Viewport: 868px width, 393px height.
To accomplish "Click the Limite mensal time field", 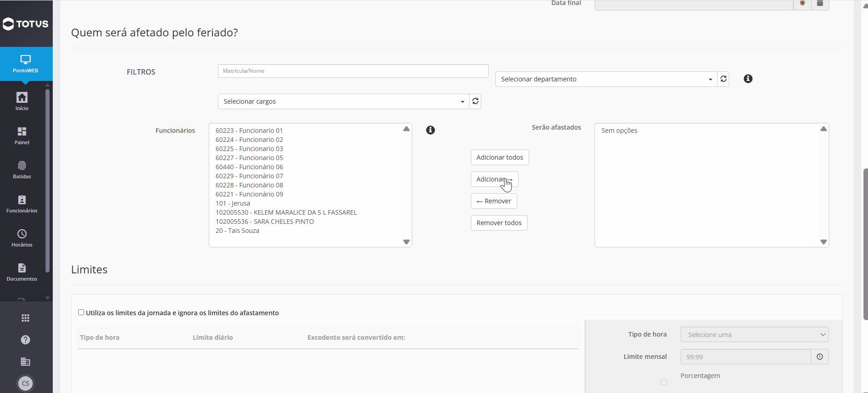I will [x=746, y=357].
